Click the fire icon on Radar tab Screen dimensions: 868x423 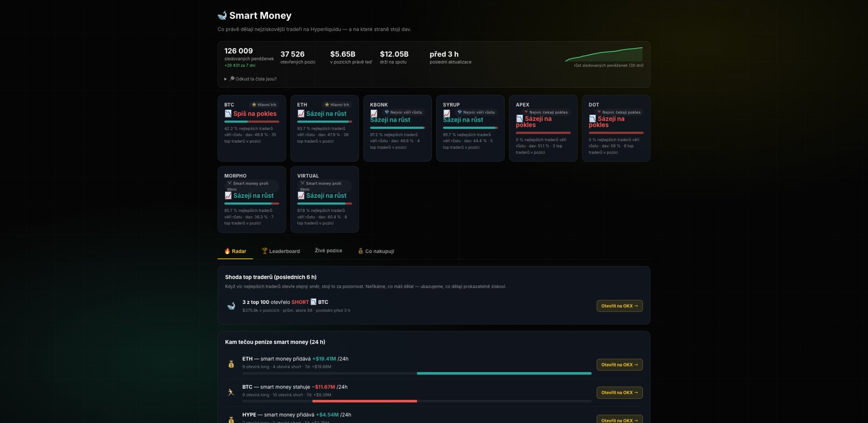coord(227,251)
